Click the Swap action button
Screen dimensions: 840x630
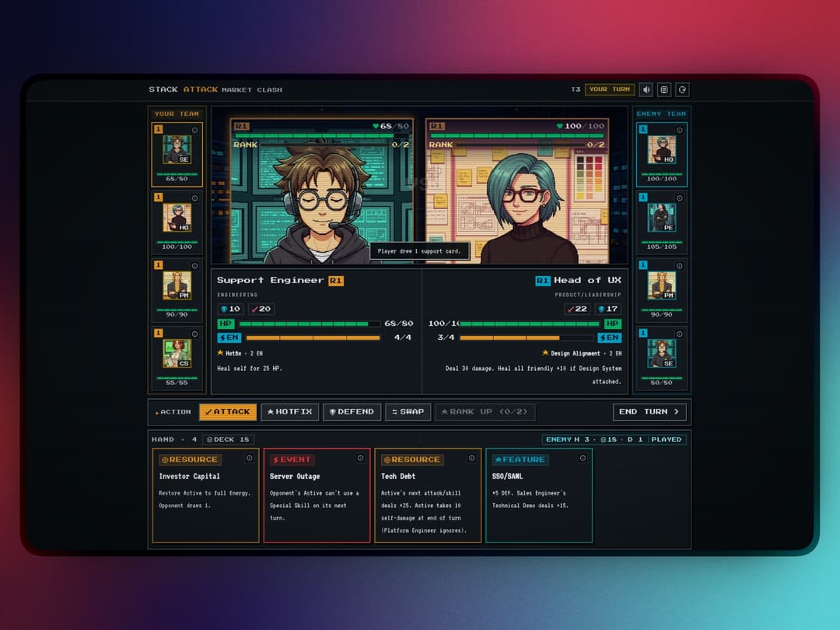pyautogui.click(x=408, y=412)
